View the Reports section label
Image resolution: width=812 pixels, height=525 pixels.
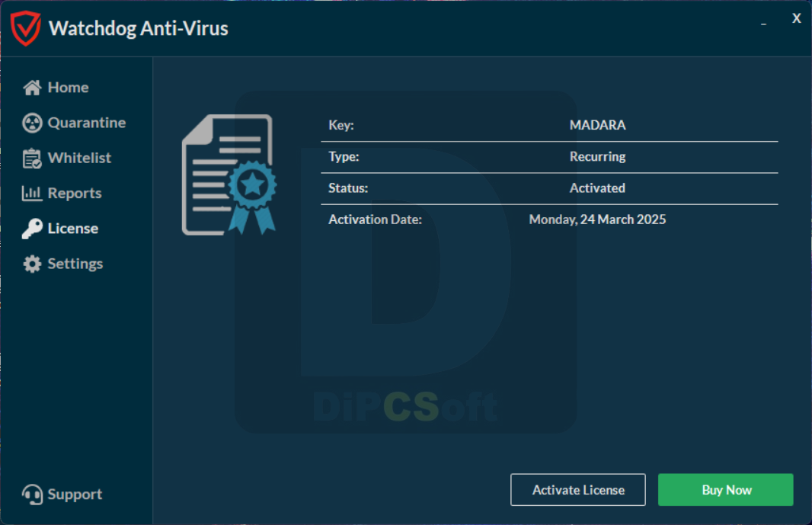[x=75, y=194]
